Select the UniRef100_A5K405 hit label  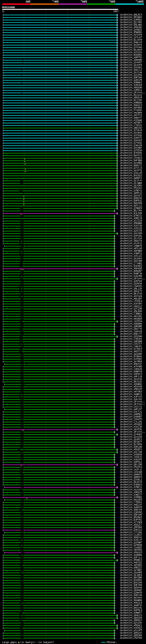pyautogui.click(x=131, y=268)
